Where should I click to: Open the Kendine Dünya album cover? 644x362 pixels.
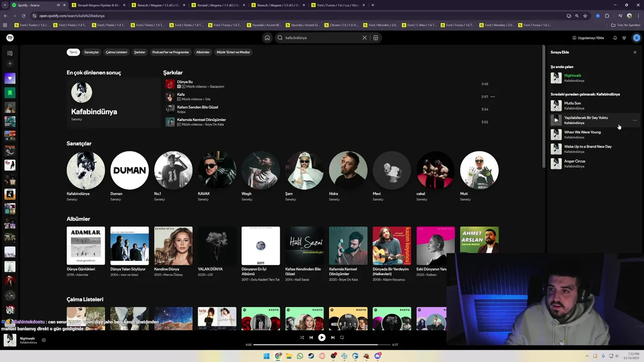pos(173,246)
